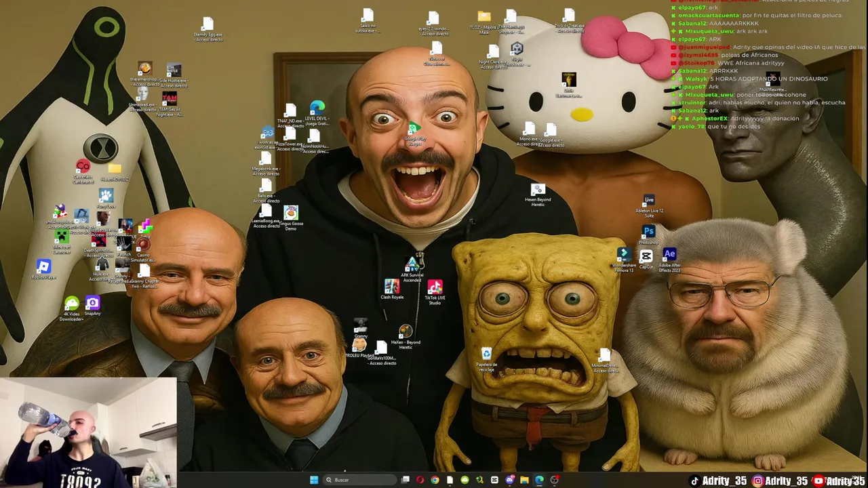Open the Mono.exe desktop shortcut
Viewport: 868px width, 488px height.
click(x=529, y=129)
